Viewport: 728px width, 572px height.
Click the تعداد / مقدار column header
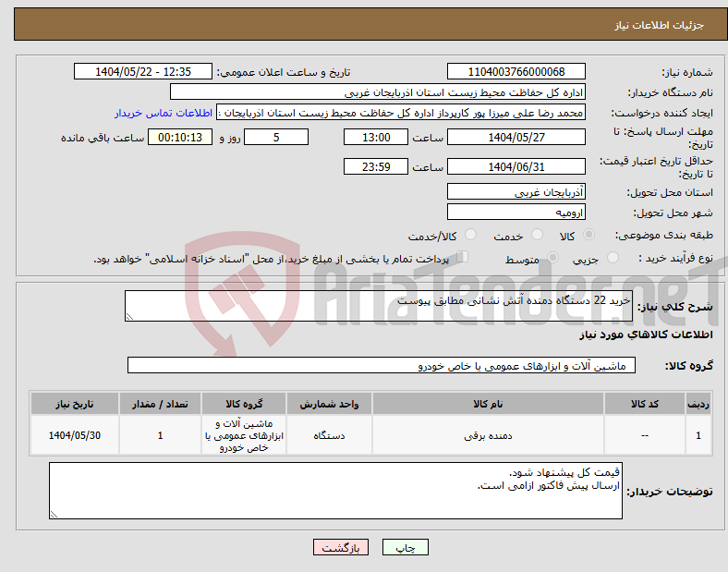160,404
